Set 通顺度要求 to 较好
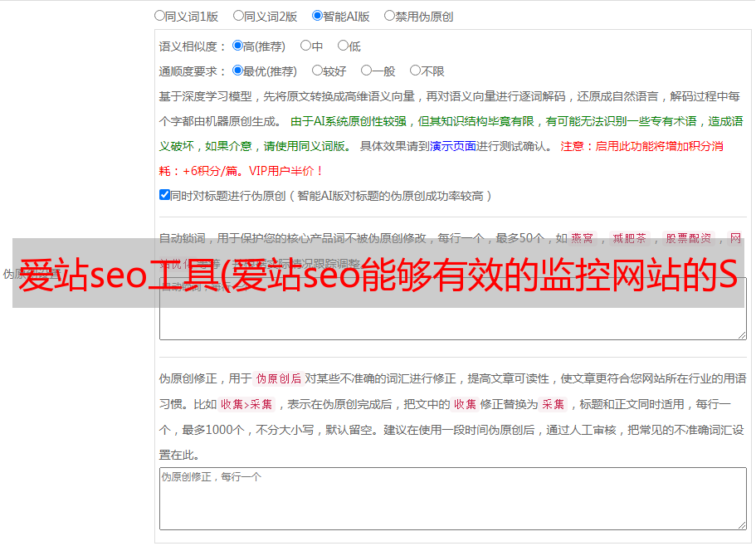The height and width of the screenshot is (546, 756). pyautogui.click(x=317, y=71)
